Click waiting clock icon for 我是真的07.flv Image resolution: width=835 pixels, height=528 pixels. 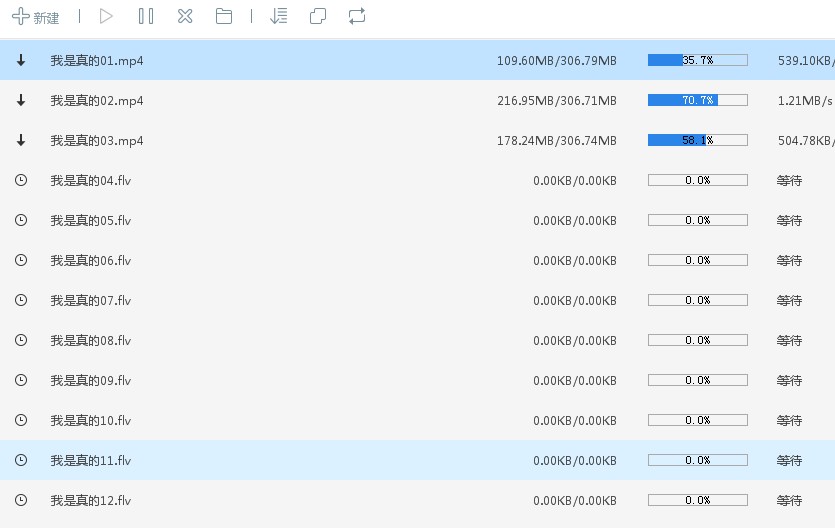pos(21,300)
